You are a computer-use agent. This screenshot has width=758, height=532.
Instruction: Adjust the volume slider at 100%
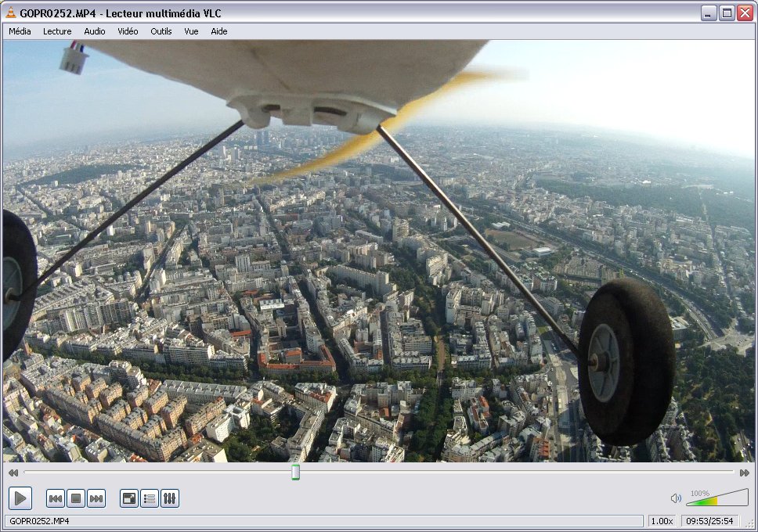(717, 498)
